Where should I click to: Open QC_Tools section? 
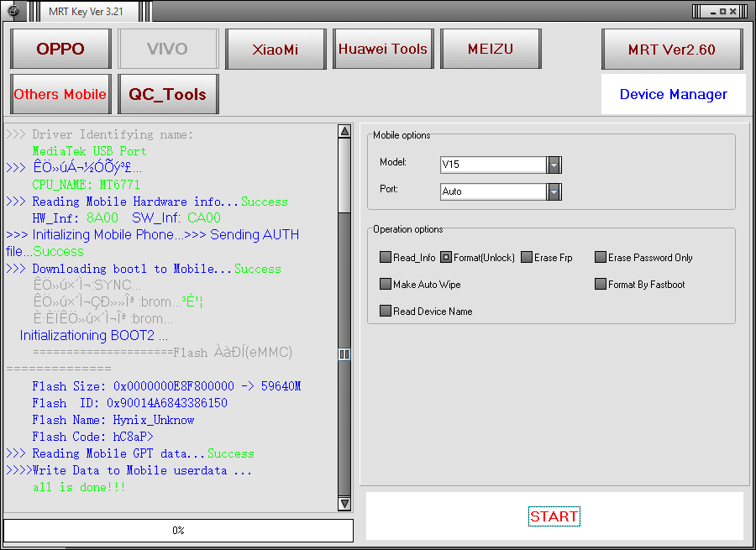[x=168, y=94]
